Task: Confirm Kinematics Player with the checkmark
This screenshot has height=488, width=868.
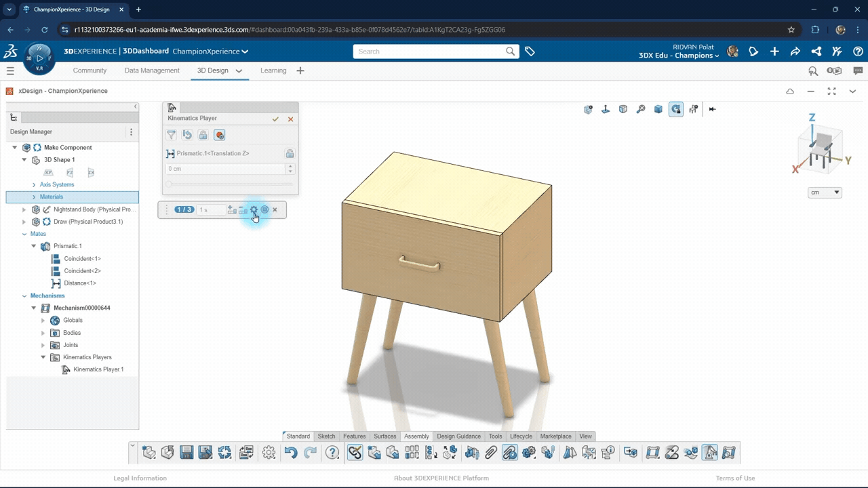Action: click(x=275, y=119)
